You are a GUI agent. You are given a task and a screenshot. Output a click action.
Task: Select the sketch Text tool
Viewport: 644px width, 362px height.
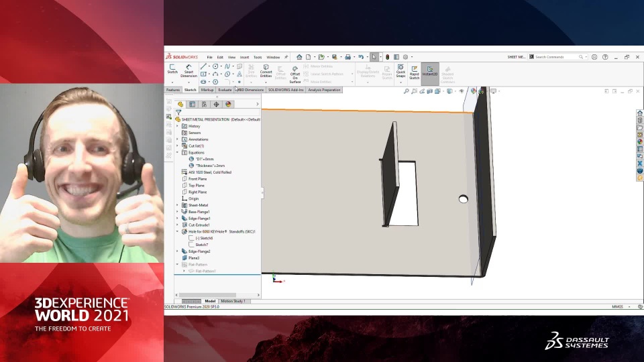point(239,74)
